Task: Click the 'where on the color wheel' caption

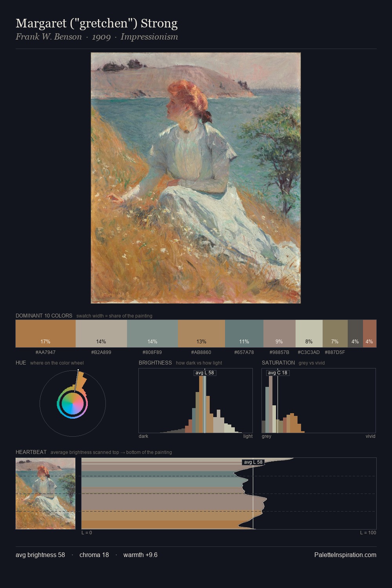Action: point(57,363)
